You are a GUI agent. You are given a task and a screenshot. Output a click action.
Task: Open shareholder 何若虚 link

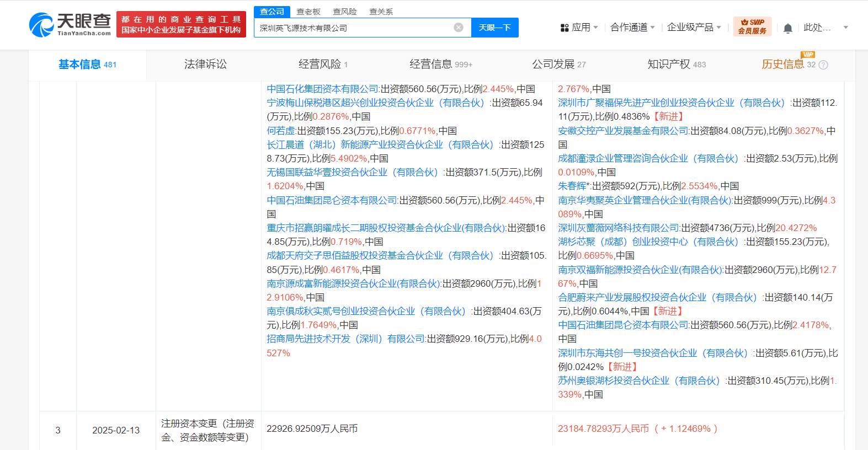coord(281,131)
